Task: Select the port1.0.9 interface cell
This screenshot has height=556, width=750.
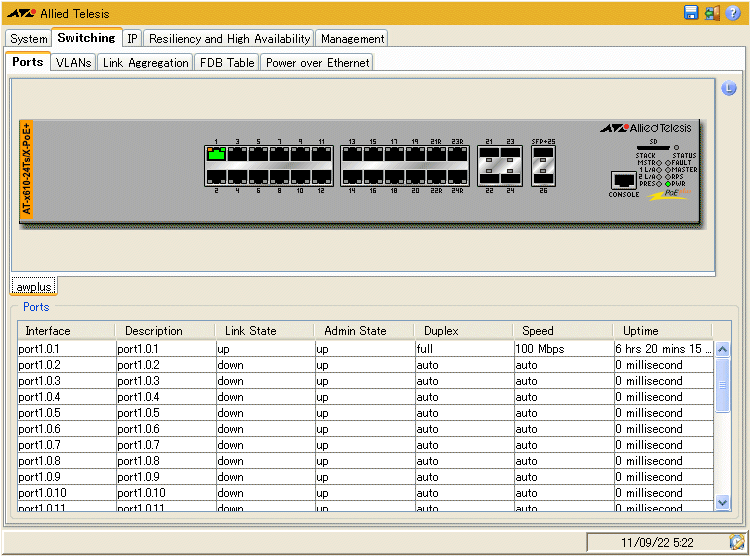Action: coord(66,477)
